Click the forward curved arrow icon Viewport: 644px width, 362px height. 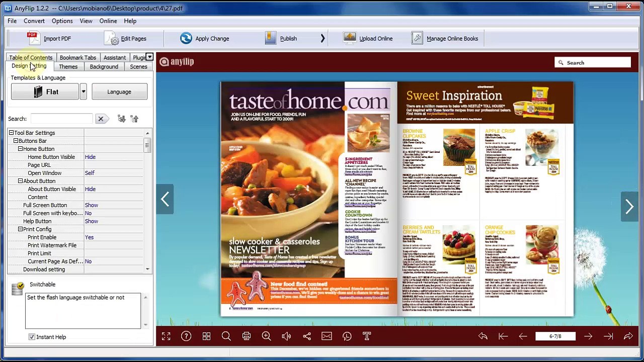(628, 336)
